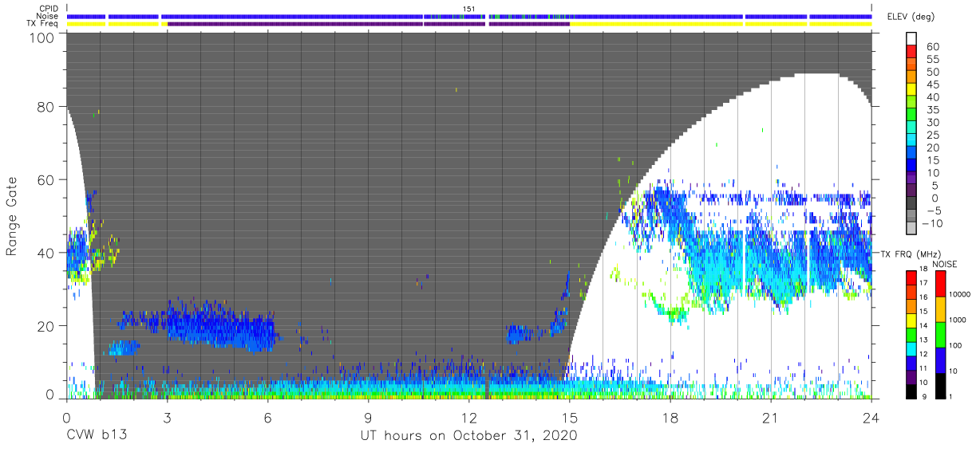Click the 15 hour tick label on x-axis
Viewport: 980px width, 452px height.
[569, 418]
